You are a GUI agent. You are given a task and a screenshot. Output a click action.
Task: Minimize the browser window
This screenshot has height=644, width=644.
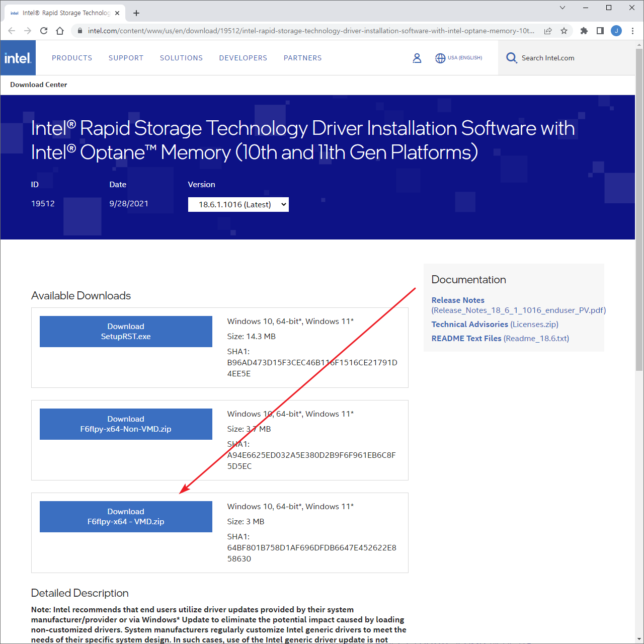pyautogui.click(x=586, y=8)
